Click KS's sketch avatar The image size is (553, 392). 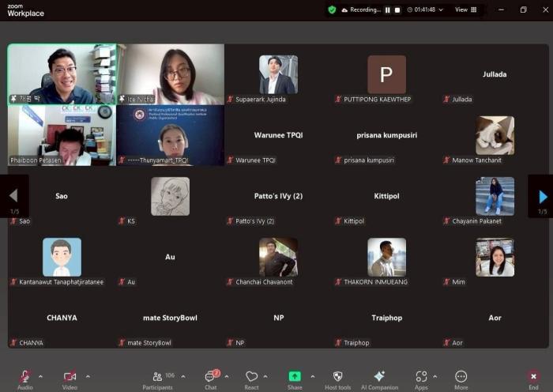tap(170, 196)
